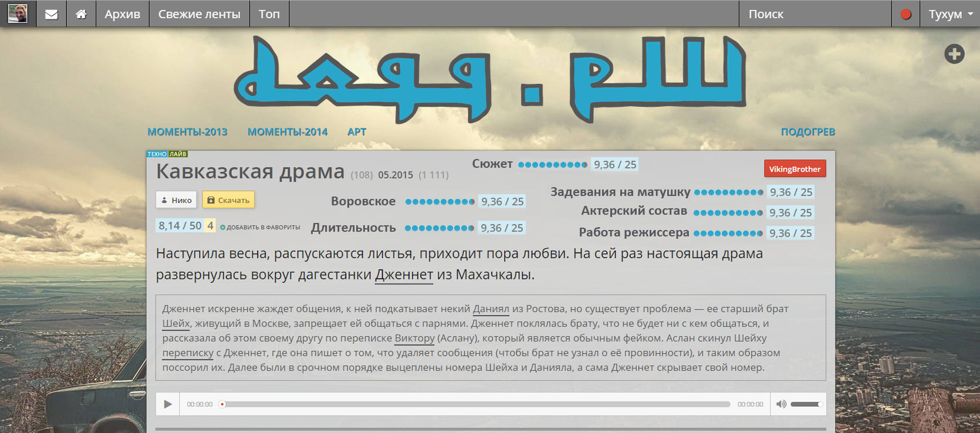The width and height of the screenshot is (980, 433).
Task: Focus the Поиск search field
Action: (815, 14)
